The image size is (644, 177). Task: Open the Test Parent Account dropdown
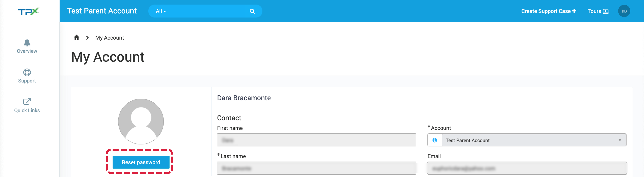(x=534, y=140)
